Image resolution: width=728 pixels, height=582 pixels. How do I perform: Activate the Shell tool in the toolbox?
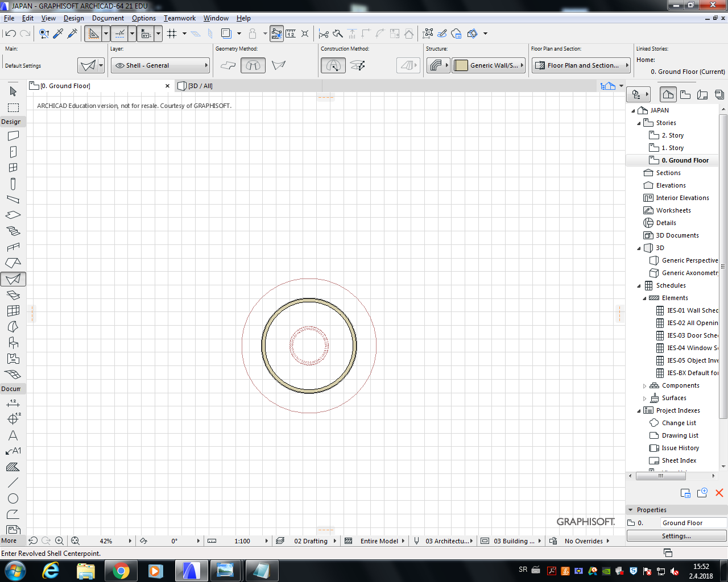[x=13, y=279]
